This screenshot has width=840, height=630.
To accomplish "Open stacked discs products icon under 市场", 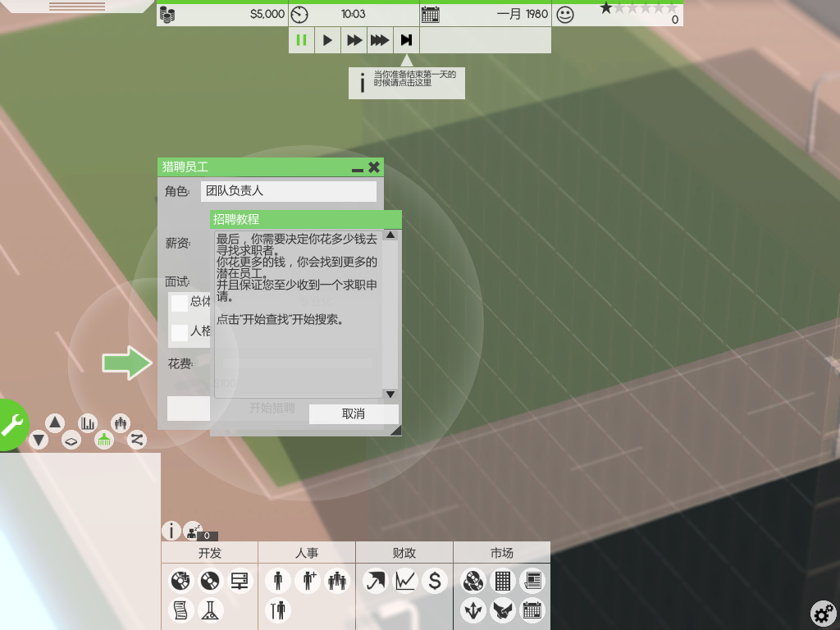I will point(473,580).
